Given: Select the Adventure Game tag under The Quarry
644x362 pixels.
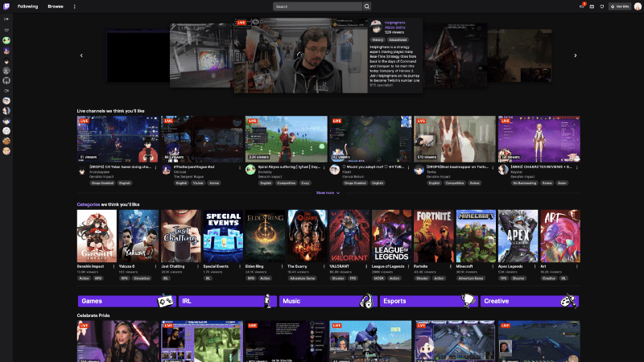Looking at the screenshot, I should pyautogui.click(x=303, y=278).
